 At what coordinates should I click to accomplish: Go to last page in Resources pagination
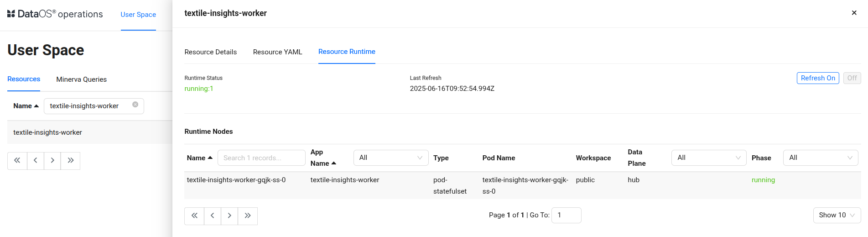pyautogui.click(x=71, y=161)
